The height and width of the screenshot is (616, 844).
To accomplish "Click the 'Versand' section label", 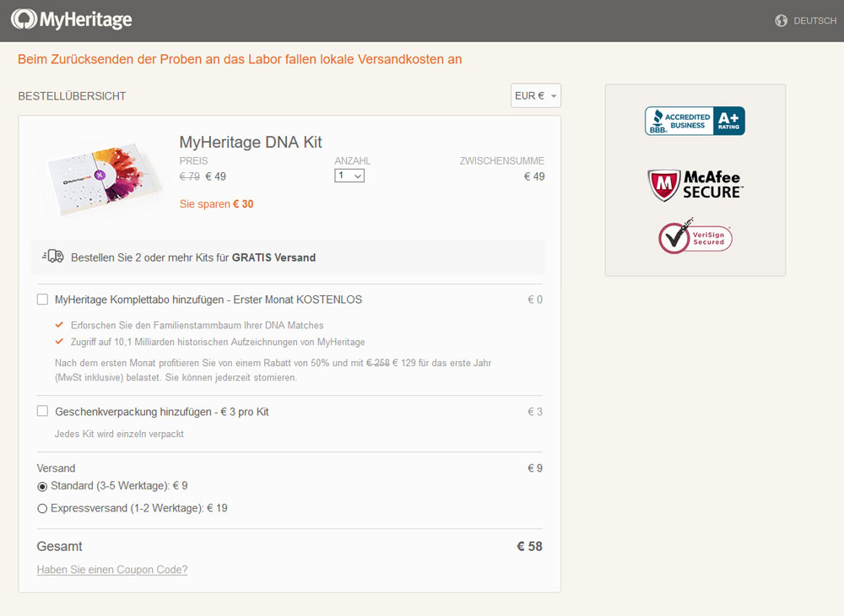I will tap(56, 468).
